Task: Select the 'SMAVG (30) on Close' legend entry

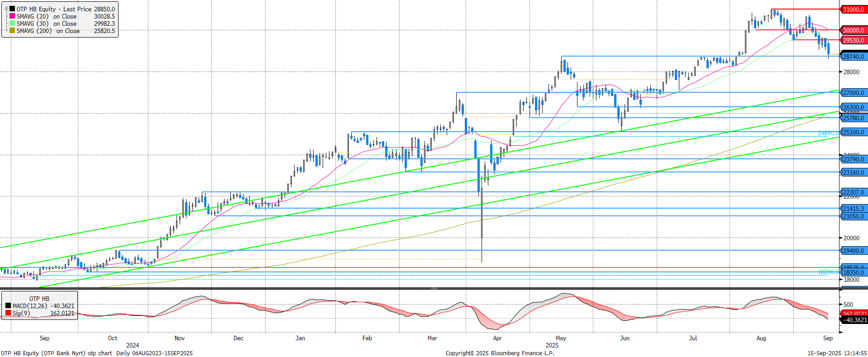Action: tap(47, 24)
